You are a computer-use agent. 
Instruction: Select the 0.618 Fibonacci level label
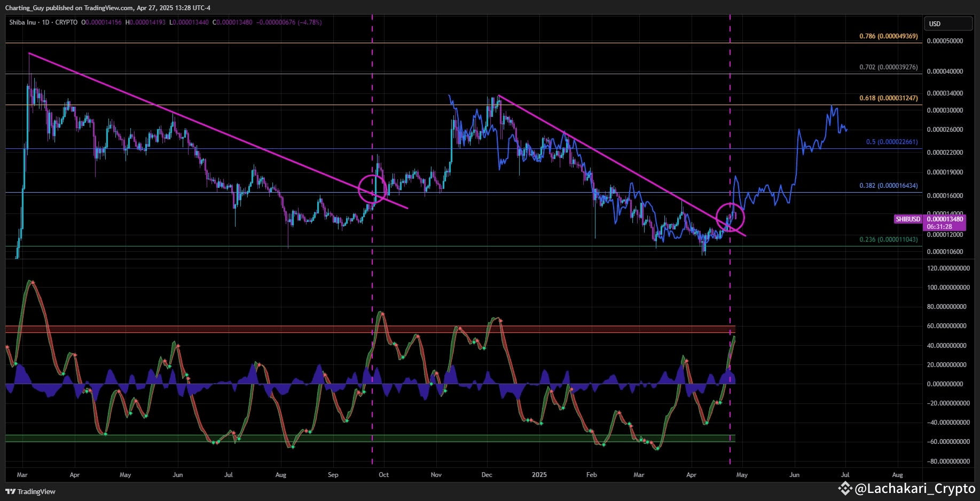pyautogui.click(x=888, y=98)
